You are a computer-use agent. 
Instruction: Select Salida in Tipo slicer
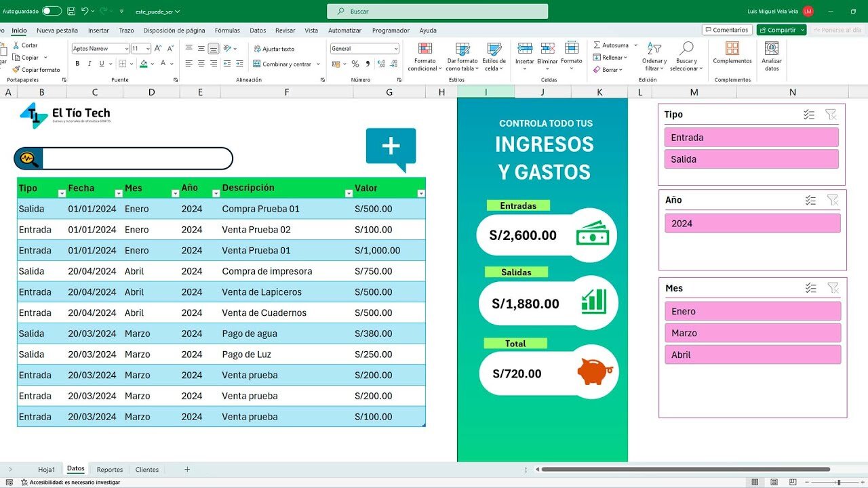point(751,159)
